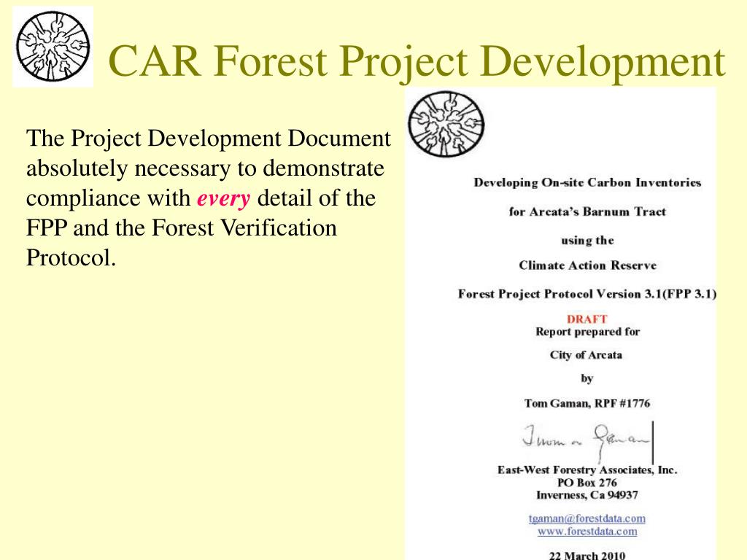Click the 'PO Box 276' address line

click(x=587, y=483)
